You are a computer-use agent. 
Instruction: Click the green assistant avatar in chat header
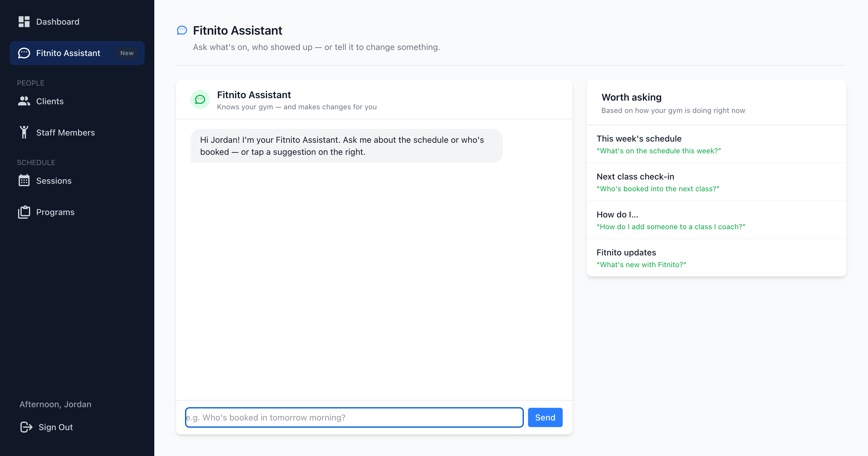tap(200, 99)
